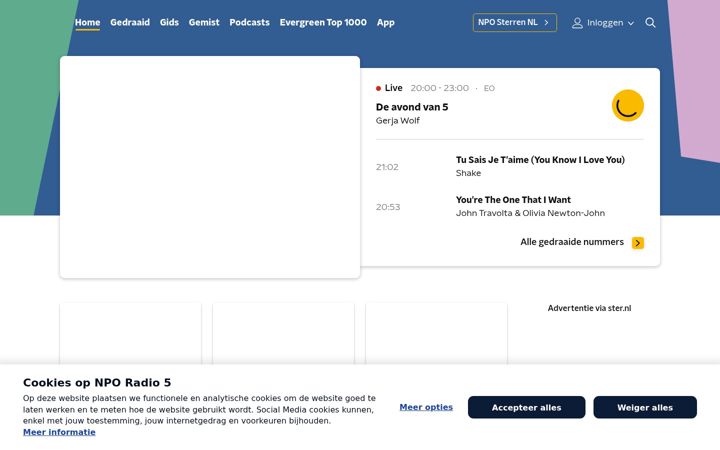
Task: Select song You're The One That I Want
Action: point(513,200)
